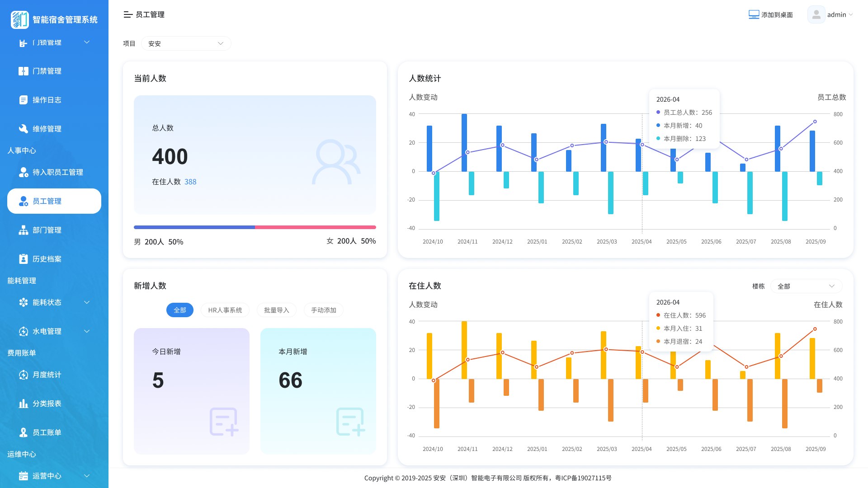Click the 操作日志 document icon
Screen dimensions: 868x488
point(24,100)
